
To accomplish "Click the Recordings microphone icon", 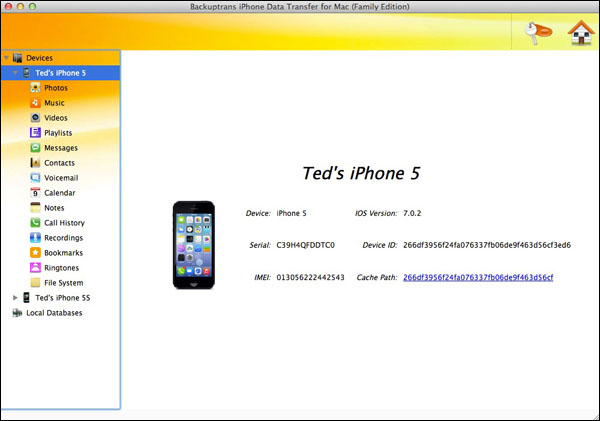I will 35,237.
